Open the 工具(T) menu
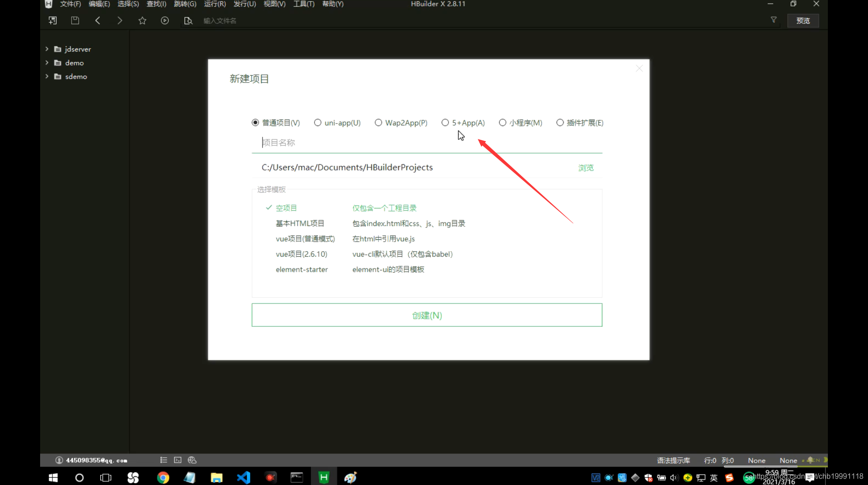This screenshot has height=485, width=868. click(x=304, y=4)
